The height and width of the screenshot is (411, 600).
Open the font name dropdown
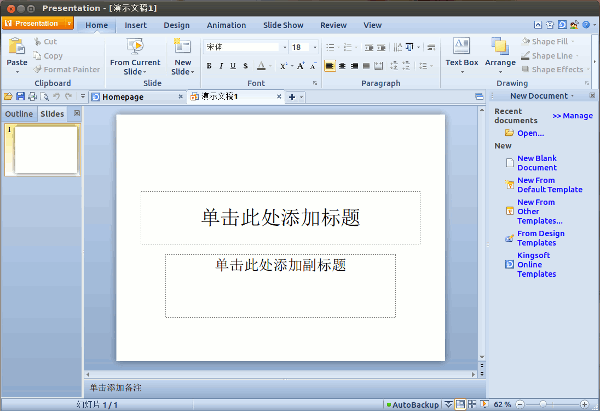[284, 47]
